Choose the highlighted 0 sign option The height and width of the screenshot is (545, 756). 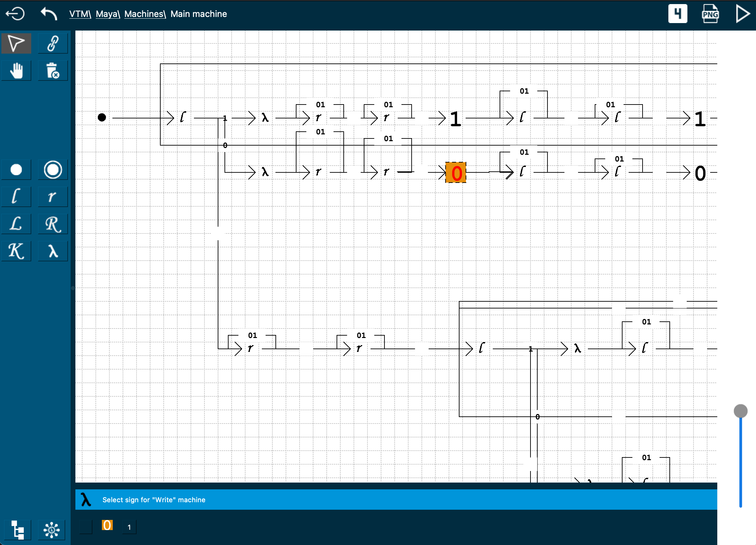coord(107,525)
